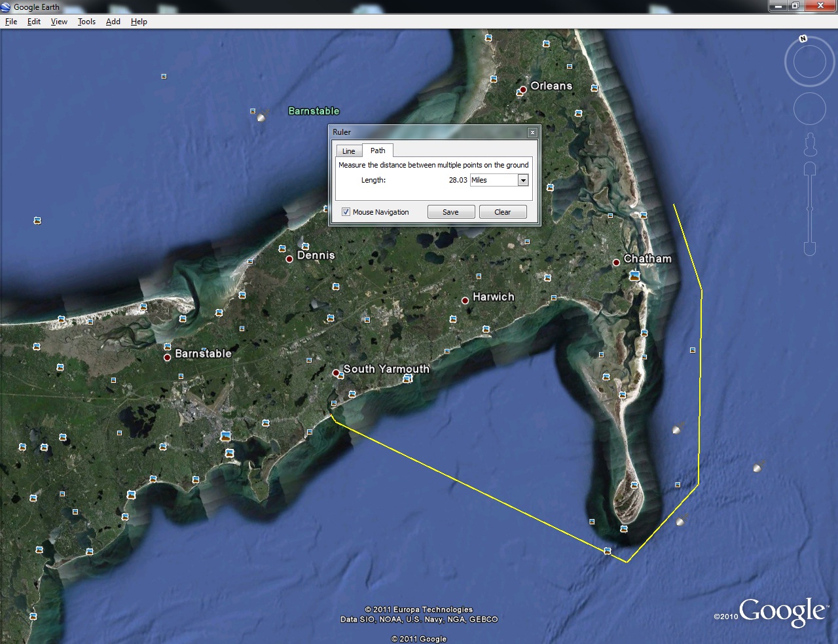
Task: Switch to the Line tab in Ruler
Action: click(349, 151)
